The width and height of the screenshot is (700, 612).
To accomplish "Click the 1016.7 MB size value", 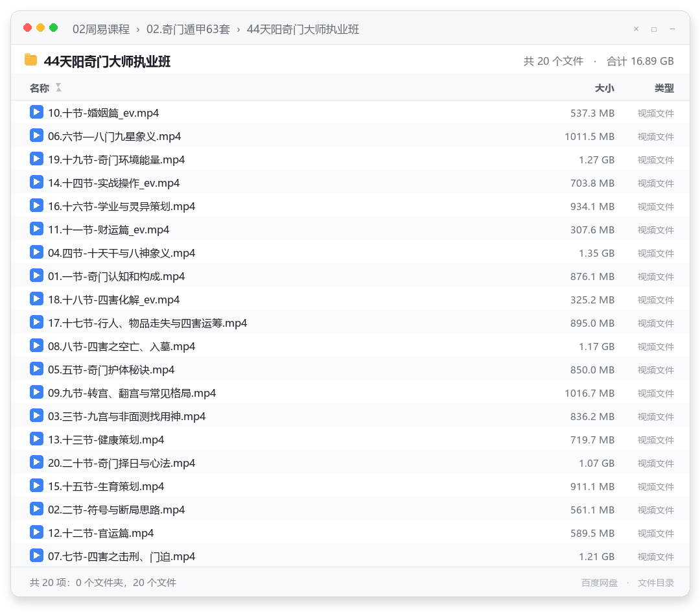I will [589, 394].
